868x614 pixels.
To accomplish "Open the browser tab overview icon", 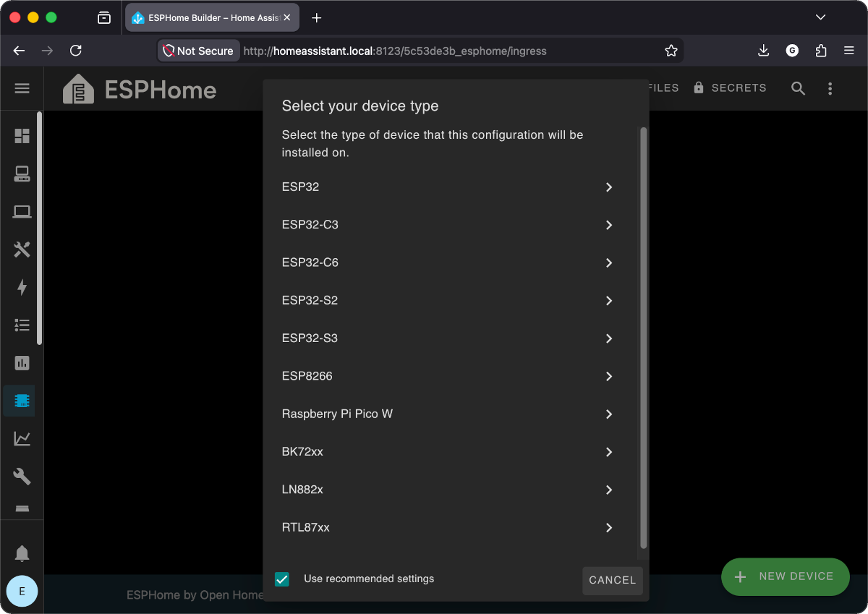I will click(x=104, y=18).
